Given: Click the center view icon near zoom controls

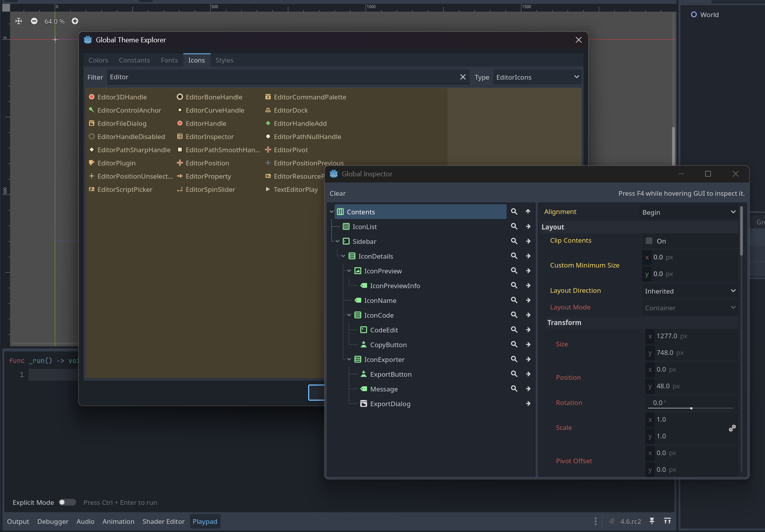Looking at the screenshot, I should pyautogui.click(x=19, y=21).
